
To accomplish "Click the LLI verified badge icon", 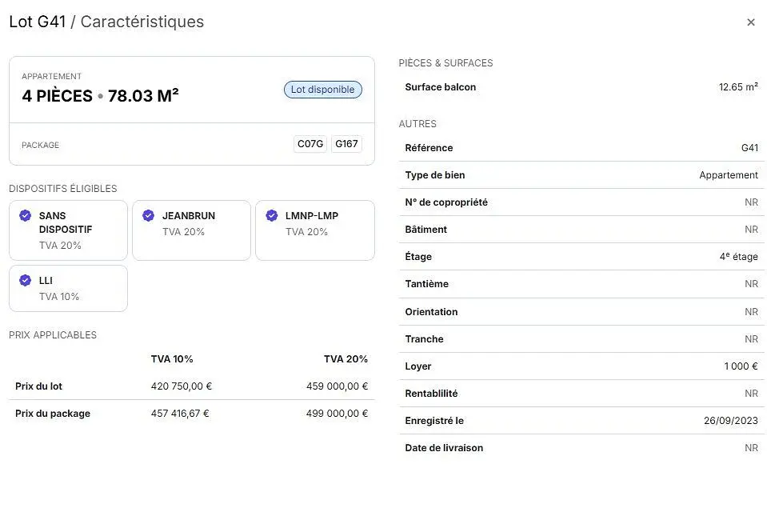I will click(25, 280).
